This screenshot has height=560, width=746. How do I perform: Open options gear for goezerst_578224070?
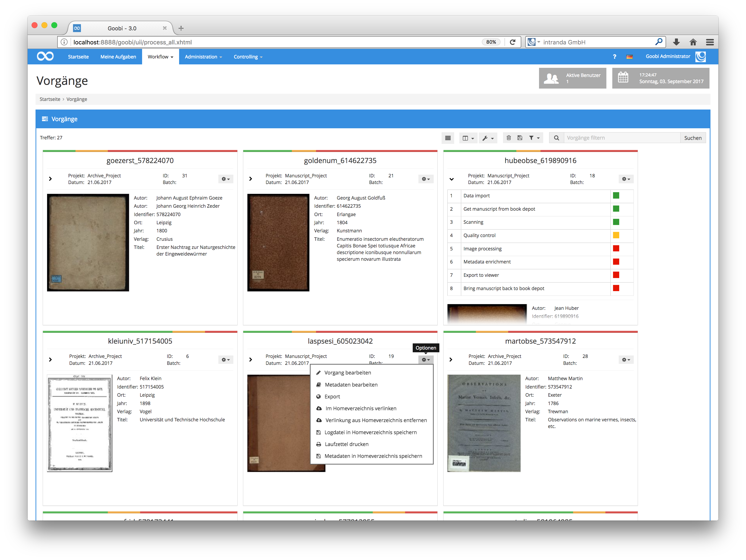(226, 179)
